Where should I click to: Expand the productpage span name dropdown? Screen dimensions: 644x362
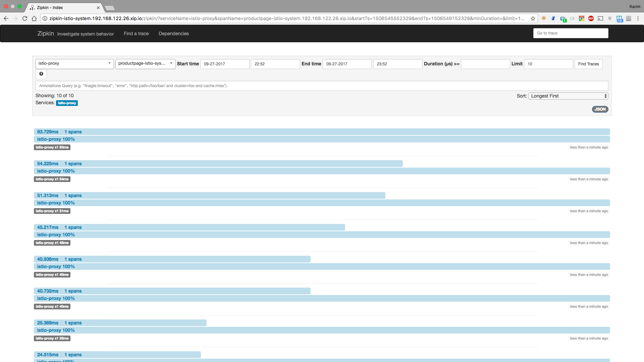point(145,64)
